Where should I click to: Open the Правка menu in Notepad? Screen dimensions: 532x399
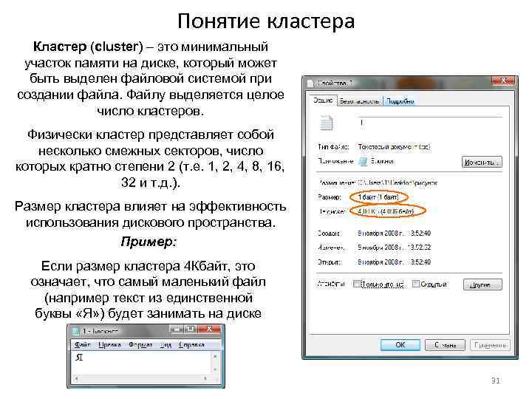tap(109, 345)
